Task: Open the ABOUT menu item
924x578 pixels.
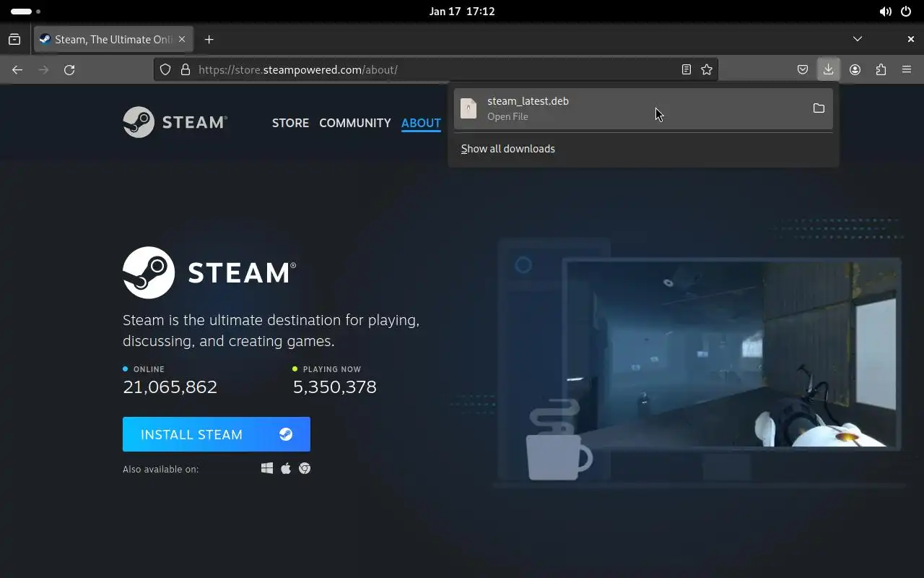Action: click(421, 123)
